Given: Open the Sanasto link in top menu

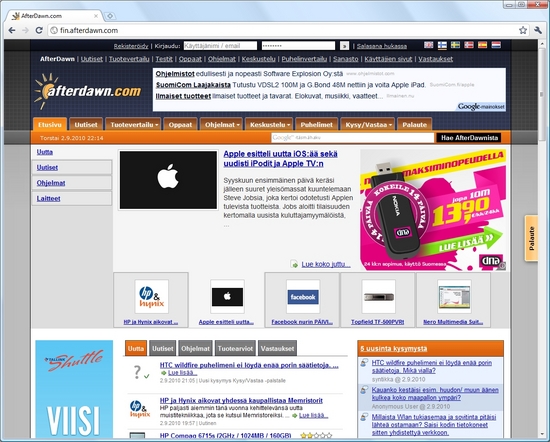Looking at the screenshot, I should 346,59.
